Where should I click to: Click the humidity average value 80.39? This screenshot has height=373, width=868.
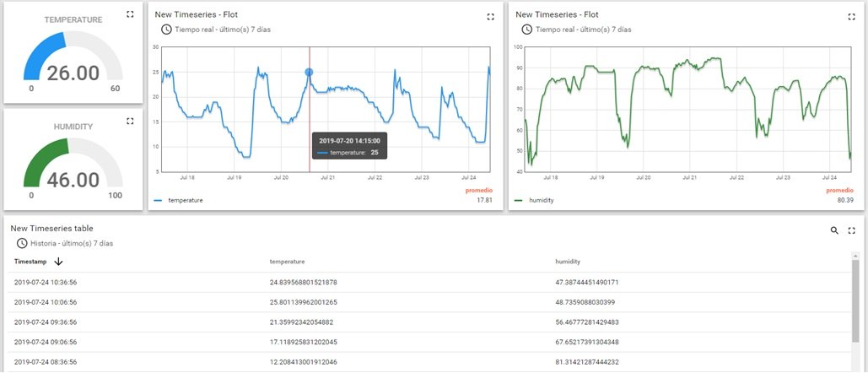846,200
